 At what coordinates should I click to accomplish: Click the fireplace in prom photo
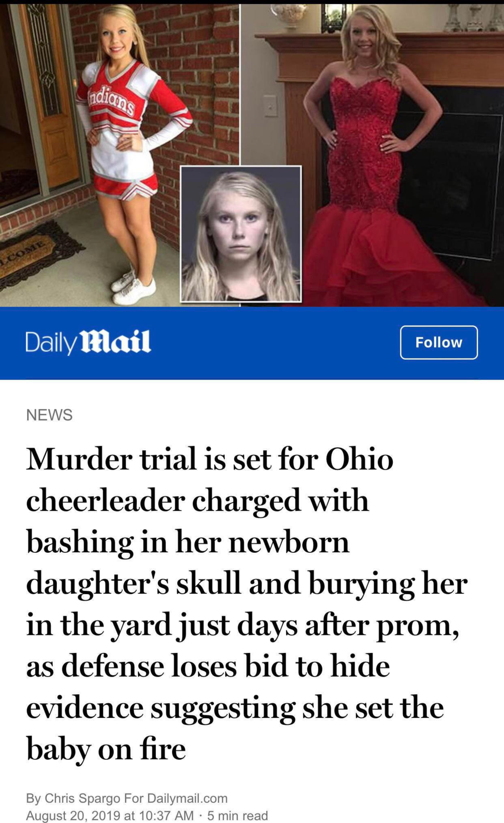point(453,166)
